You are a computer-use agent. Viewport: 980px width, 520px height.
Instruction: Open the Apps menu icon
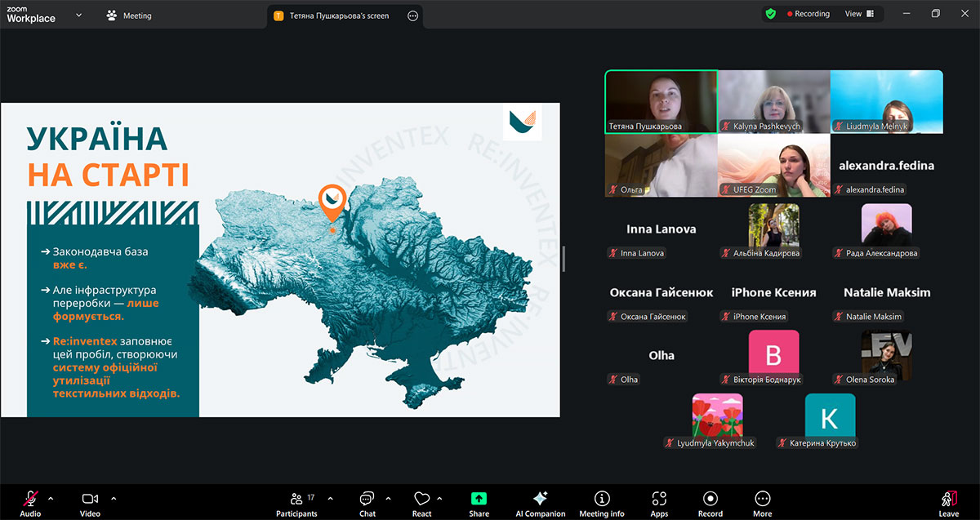pos(659,500)
